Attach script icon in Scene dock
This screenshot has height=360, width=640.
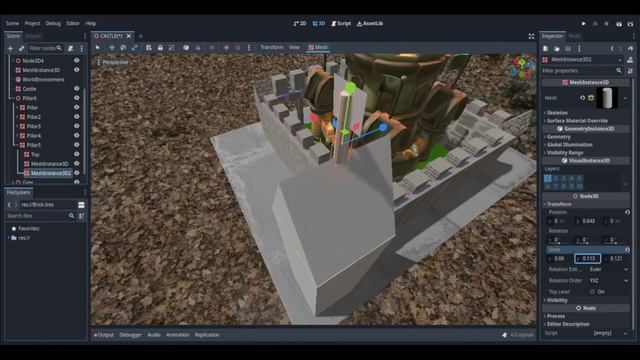[x=71, y=48]
